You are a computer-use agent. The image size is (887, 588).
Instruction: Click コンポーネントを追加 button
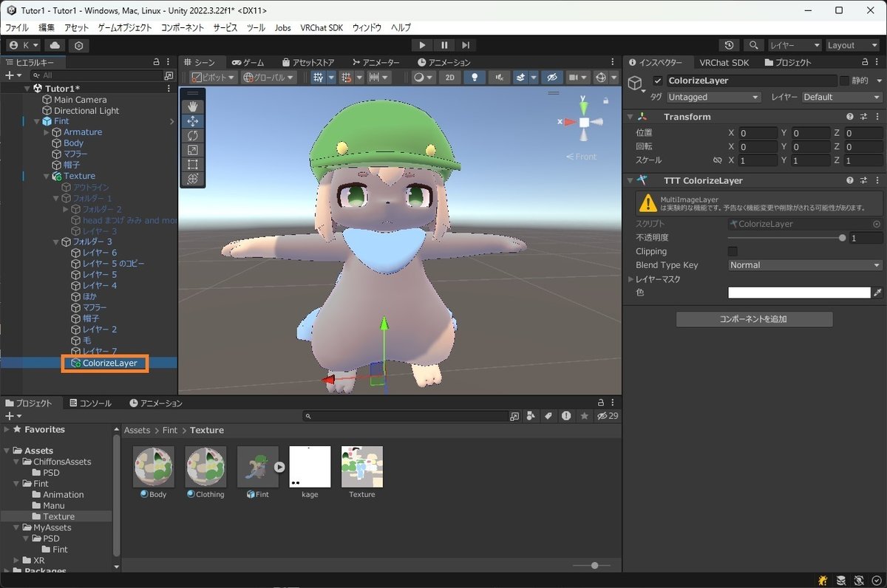(x=754, y=319)
